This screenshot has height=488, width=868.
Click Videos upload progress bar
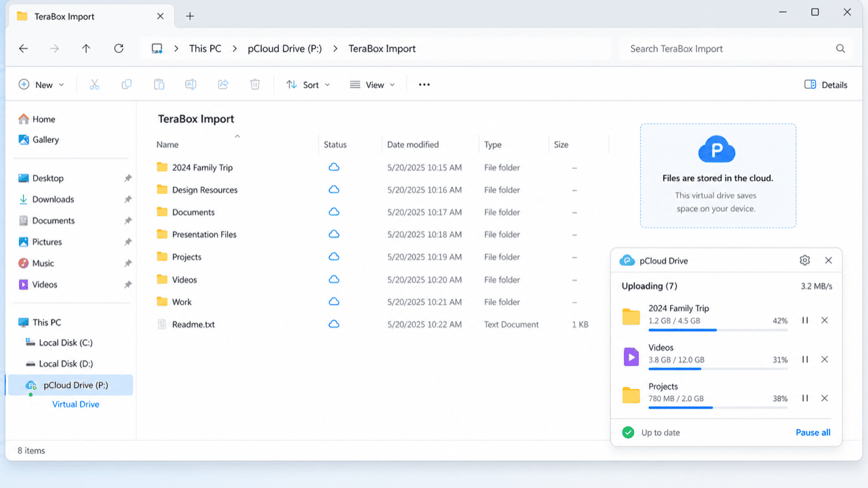(x=718, y=369)
